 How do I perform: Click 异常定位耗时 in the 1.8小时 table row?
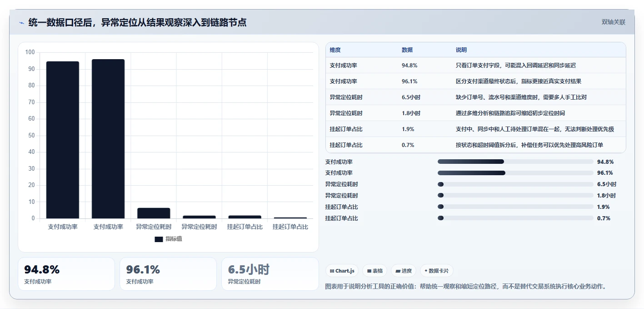[346, 113]
